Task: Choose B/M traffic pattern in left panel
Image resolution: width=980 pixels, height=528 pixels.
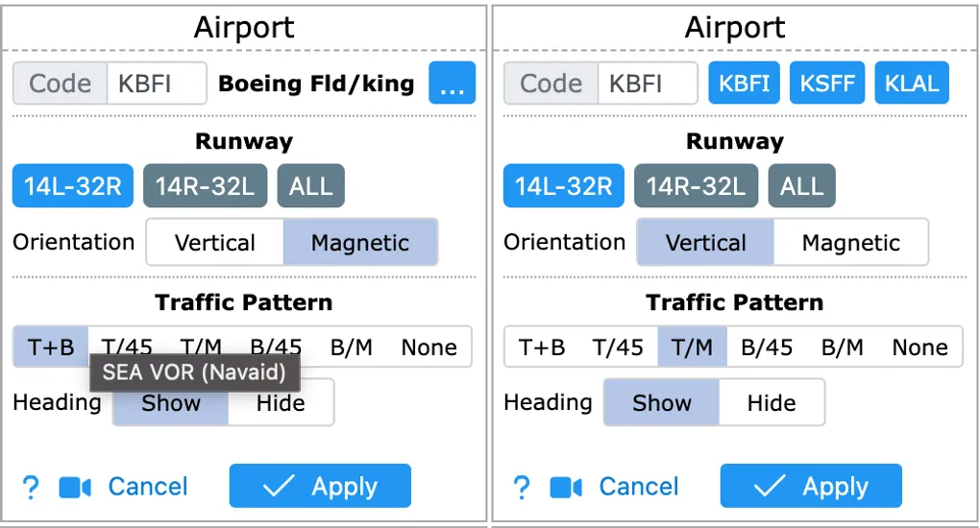Action: 351,348
